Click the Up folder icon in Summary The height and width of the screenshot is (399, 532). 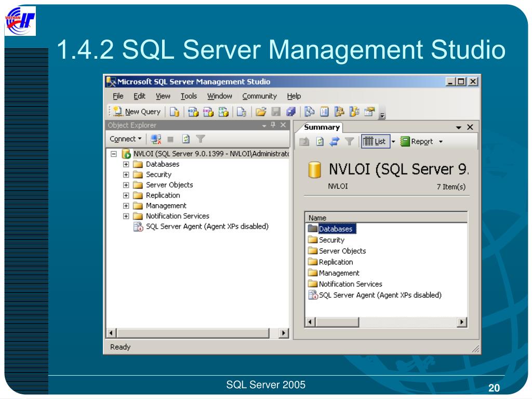coord(304,141)
